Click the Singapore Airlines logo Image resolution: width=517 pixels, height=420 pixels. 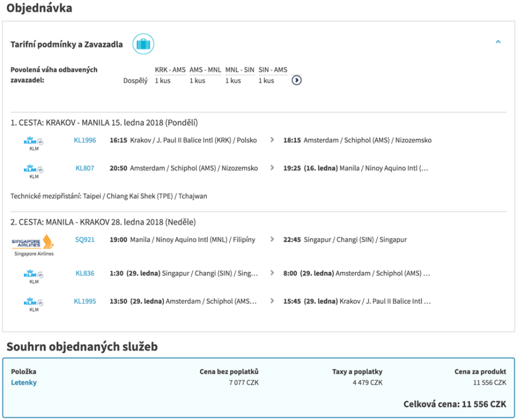pos(33,243)
